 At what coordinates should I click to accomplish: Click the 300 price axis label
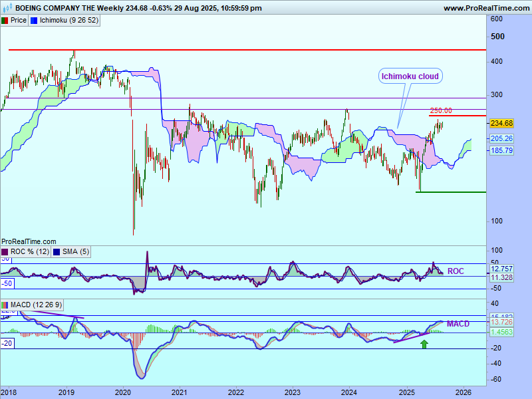(497, 94)
